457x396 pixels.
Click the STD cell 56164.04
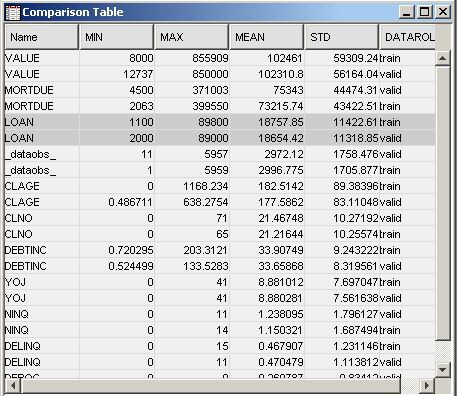[x=342, y=74]
